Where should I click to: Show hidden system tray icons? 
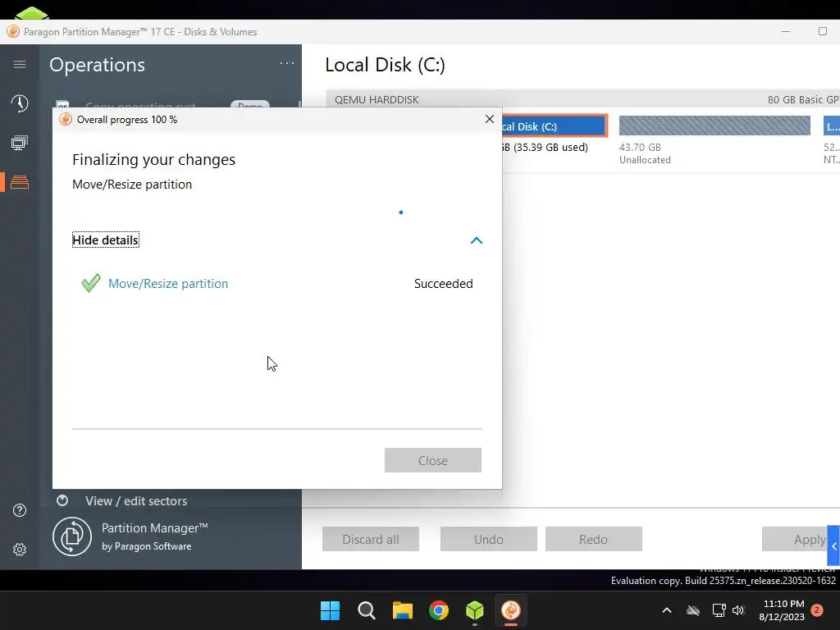(x=667, y=610)
